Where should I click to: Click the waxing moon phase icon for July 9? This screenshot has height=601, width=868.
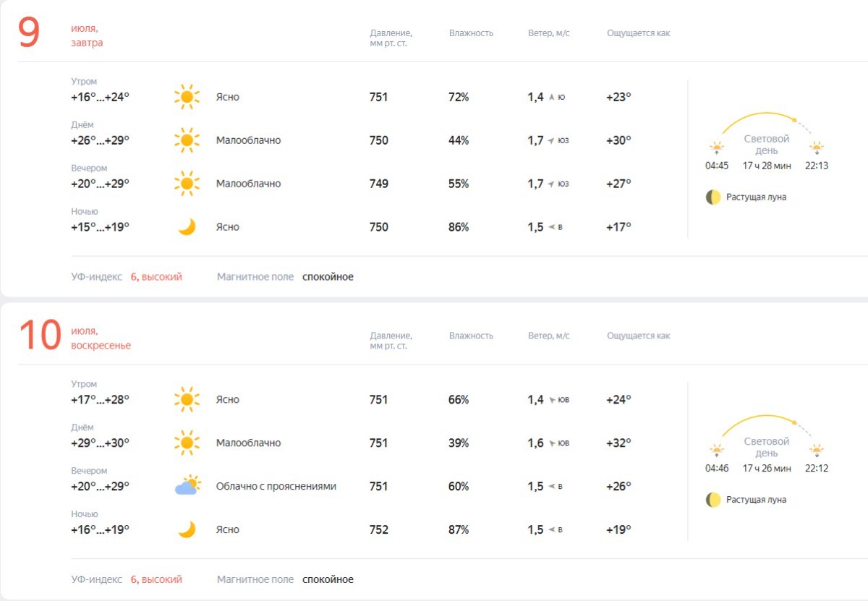[713, 197]
